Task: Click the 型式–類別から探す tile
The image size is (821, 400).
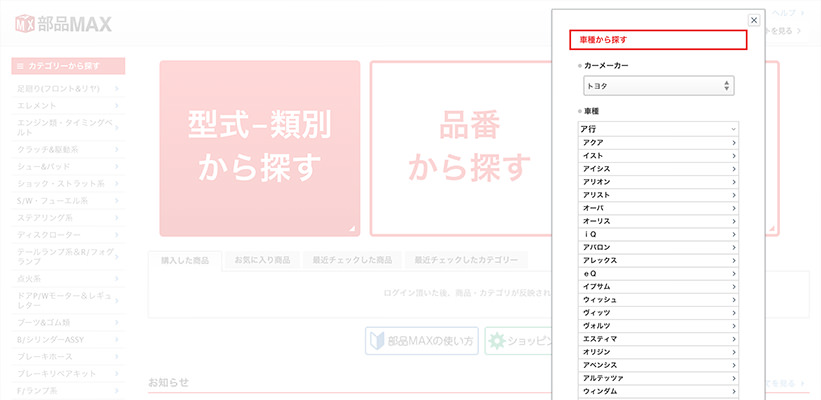Action: click(x=260, y=149)
